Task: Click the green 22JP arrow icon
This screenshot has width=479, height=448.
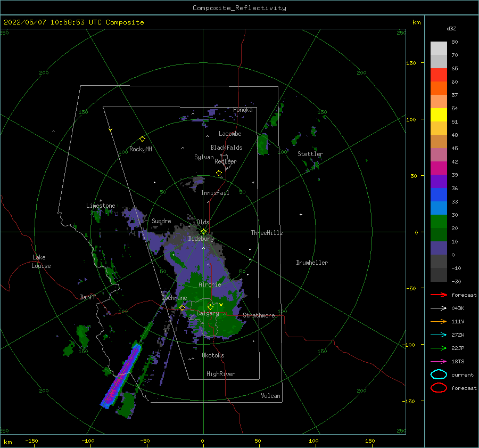Action: tap(439, 348)
